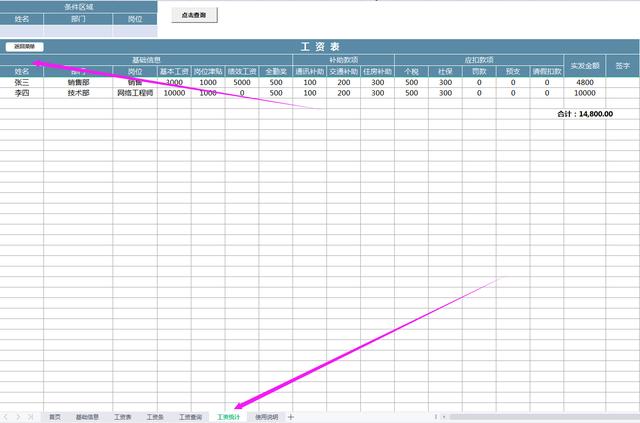Select the 个税 column header
Viewport: 640px width, 423px height.
[411, 71]
